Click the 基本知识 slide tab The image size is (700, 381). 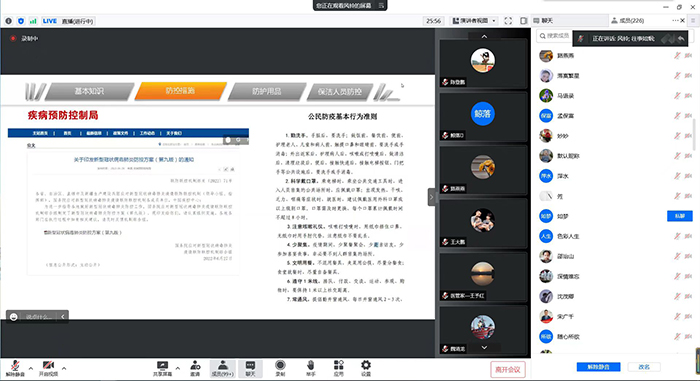point(89,91)
